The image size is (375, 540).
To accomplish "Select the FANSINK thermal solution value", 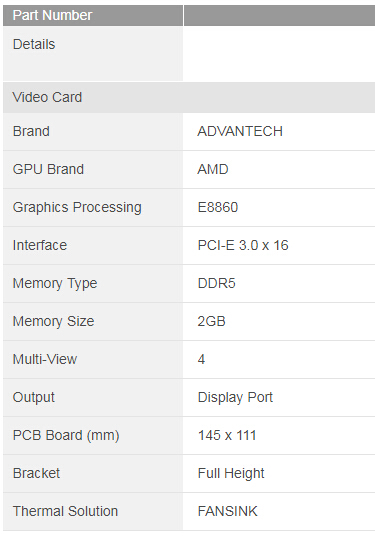I will pos(227,511).
